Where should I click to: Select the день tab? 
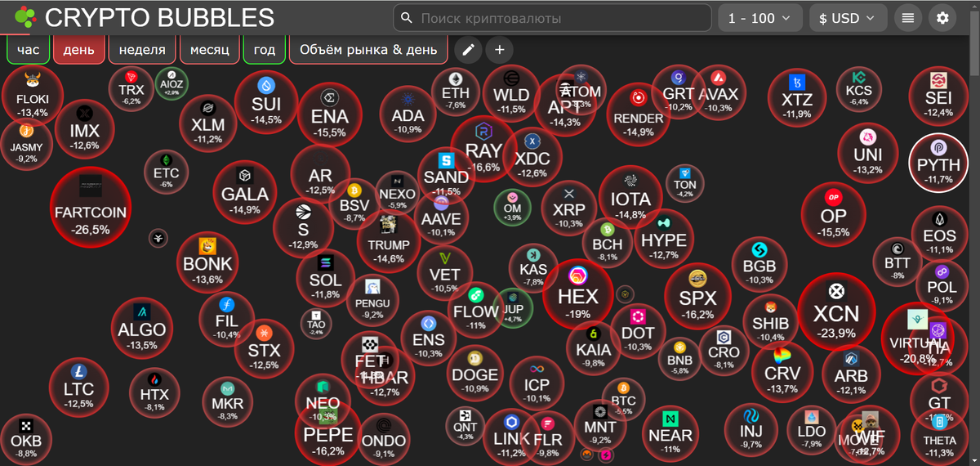tap(78, 50)
